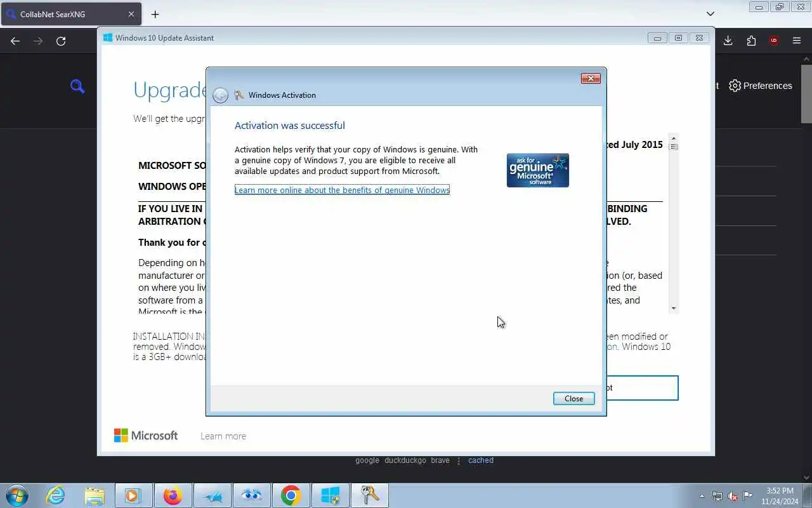Open the browser hamburger menu

point(797,41)
